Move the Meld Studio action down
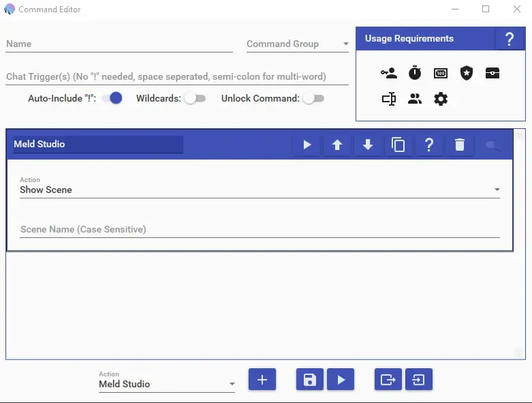532x403 pixels. pos(368,145)
